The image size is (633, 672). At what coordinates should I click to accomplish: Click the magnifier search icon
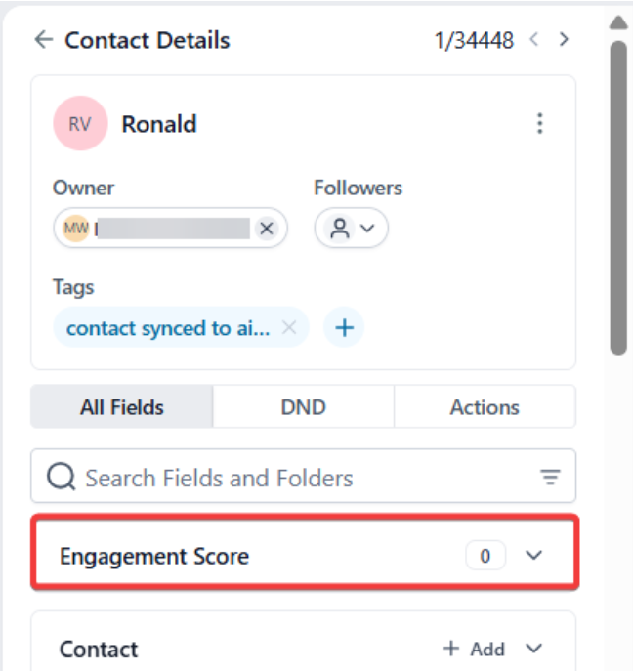tap(61, 478)
